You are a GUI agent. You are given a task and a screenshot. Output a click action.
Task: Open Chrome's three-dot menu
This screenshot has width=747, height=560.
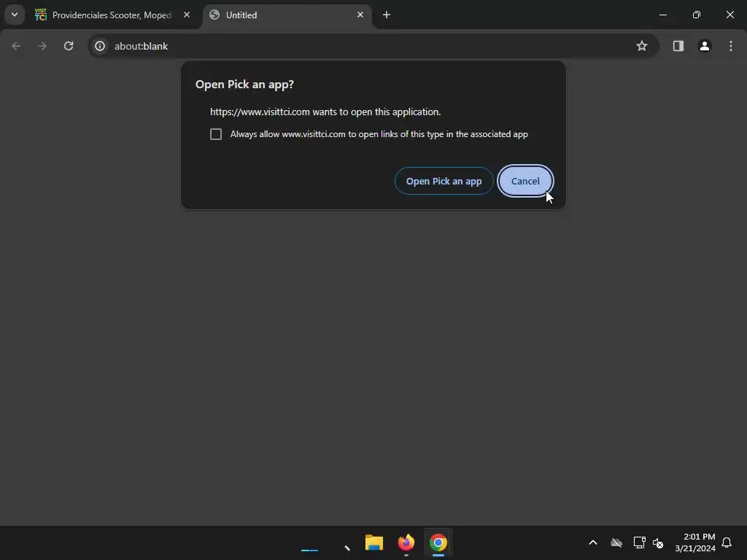731,46
